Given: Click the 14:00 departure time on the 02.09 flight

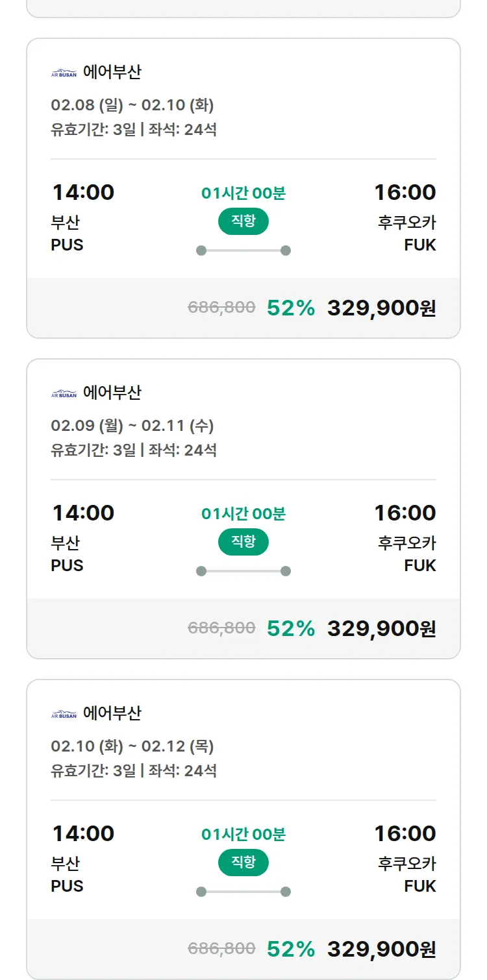Looking at the screenshot, I should pos(83,513).
